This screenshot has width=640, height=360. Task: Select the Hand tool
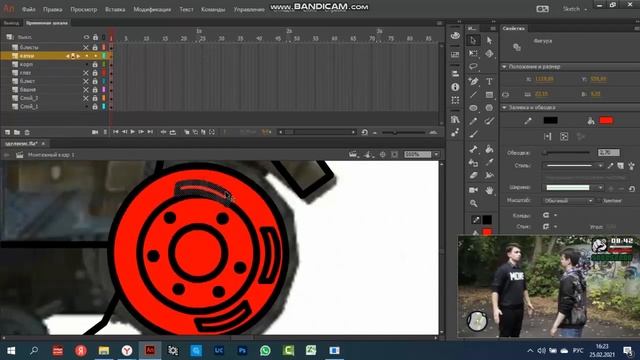[489, 190]
